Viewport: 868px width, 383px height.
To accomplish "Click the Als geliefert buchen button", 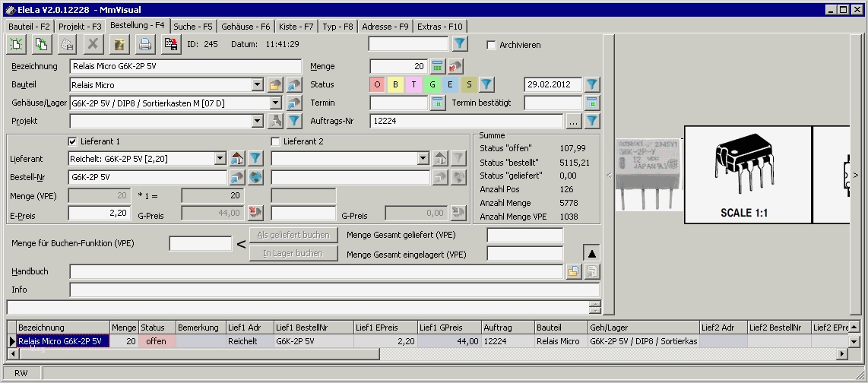I will pyautogui.click(x=293, y=236).
